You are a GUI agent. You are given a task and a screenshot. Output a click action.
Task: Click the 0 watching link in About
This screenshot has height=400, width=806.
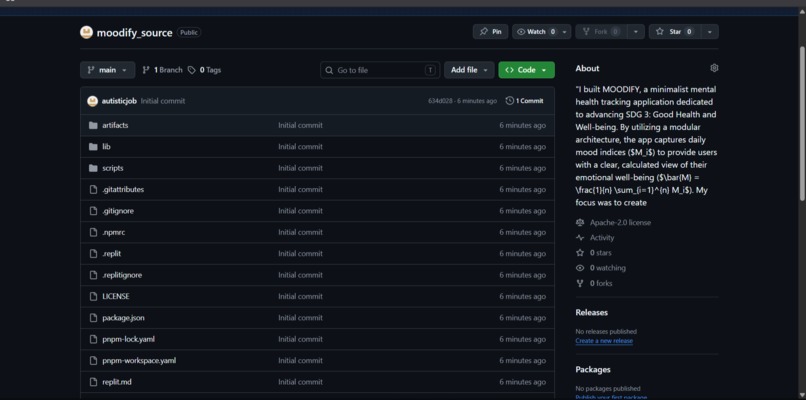[x=608, y=268]
